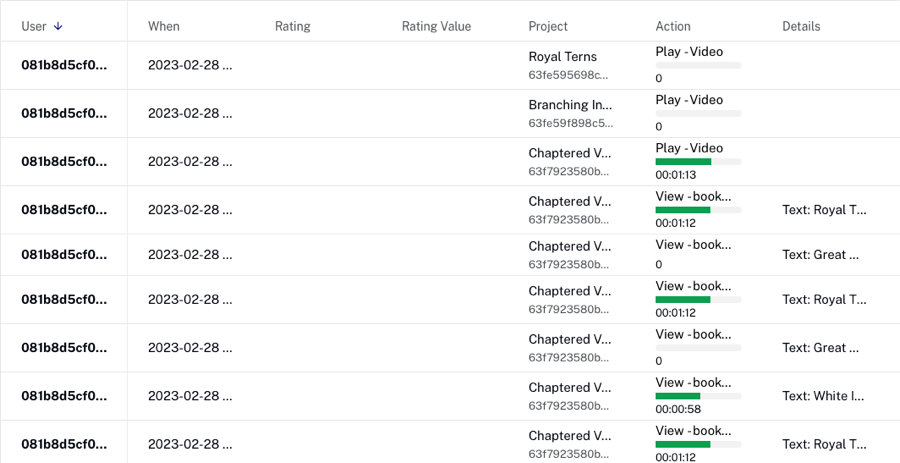Open the Branching In... project

pos(570,104)
